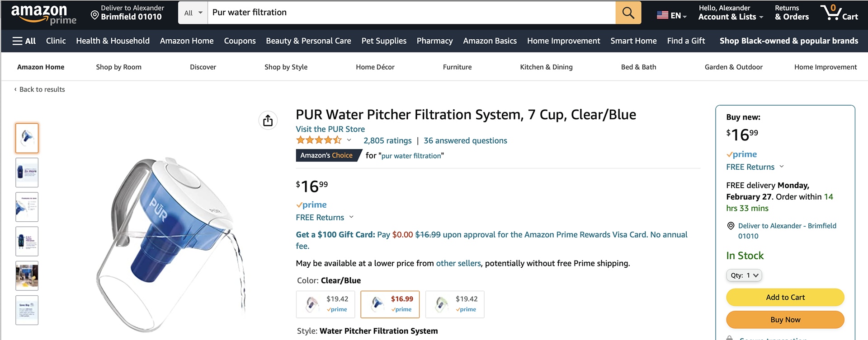Choose the $19.42 green pitcher color option

pyautogui.click(x=455, y=304)
